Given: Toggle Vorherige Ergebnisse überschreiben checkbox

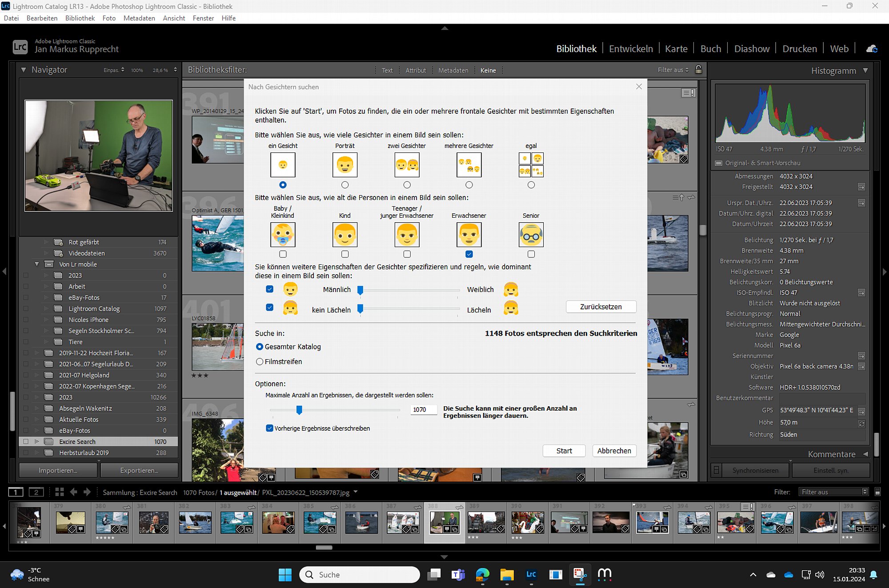Looking at the screenshot, I should (269, 428).
